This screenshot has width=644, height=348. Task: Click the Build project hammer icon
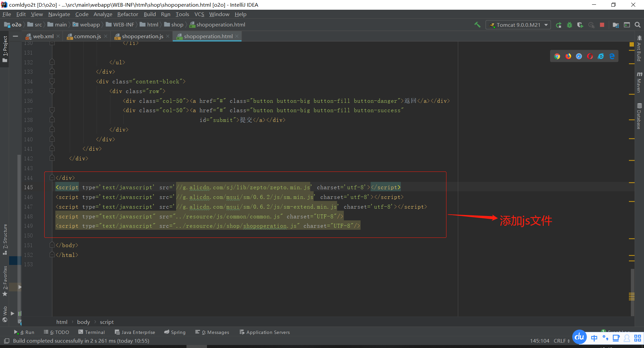(x=477, y=25)
